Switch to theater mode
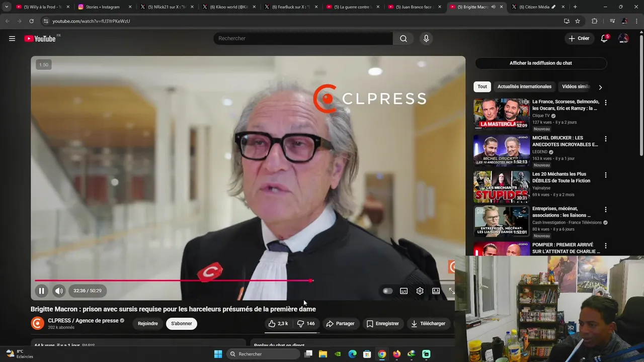The image size is (644, 362). tap(436, 291)
